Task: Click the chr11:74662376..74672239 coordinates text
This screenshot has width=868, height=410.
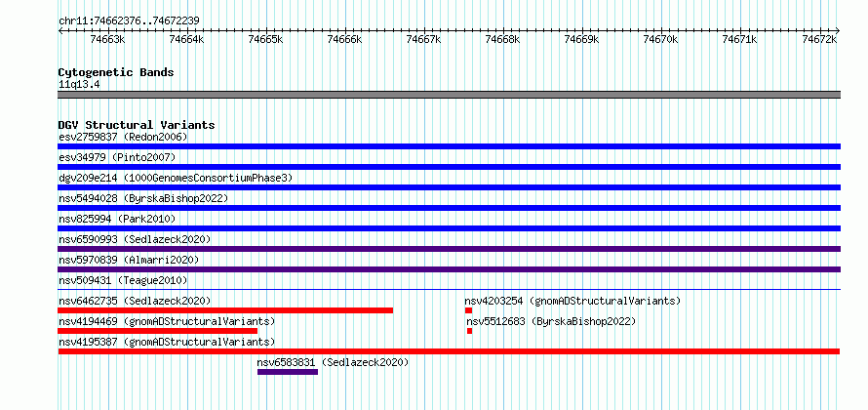Action: pos(129,20)
